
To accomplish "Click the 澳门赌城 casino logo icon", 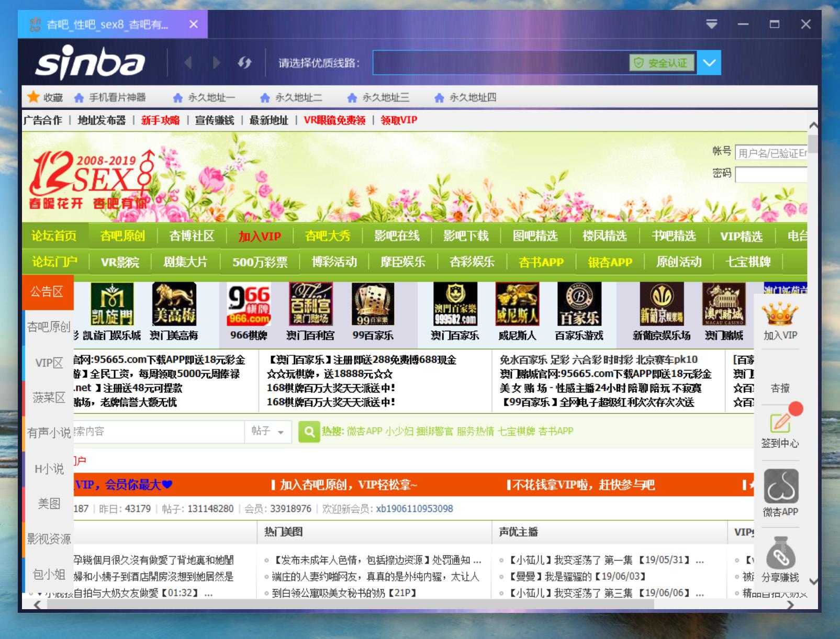I will coord(724,304).
